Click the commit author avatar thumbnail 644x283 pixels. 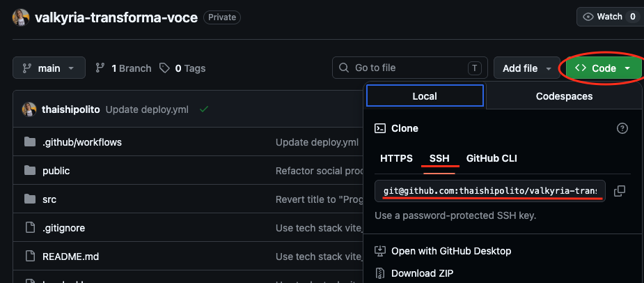click(29, 109)
